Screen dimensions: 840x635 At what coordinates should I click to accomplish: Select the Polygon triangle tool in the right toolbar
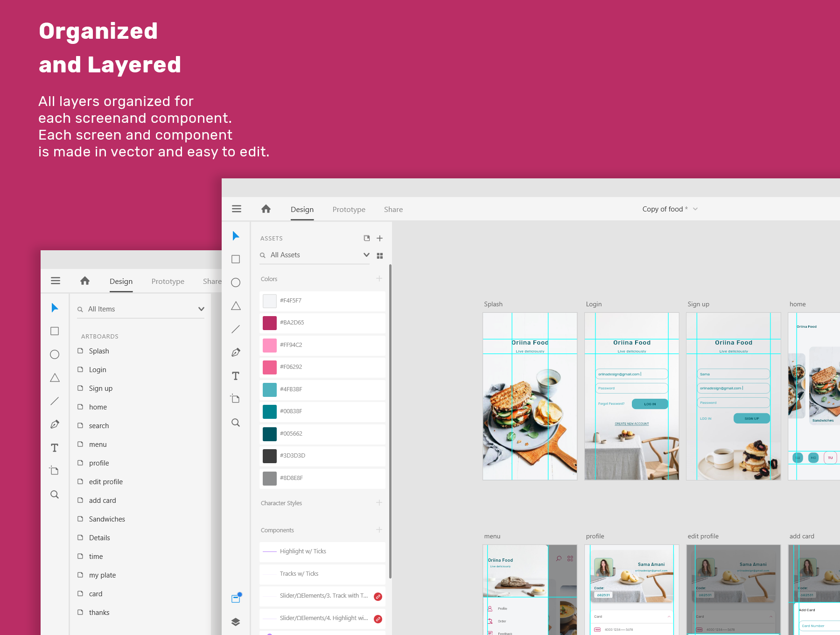click(x=236, y=306)
